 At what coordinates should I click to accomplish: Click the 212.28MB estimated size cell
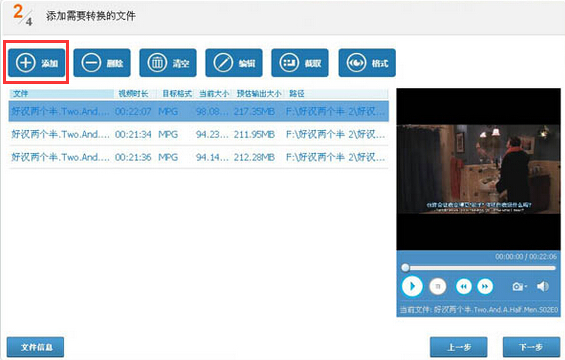[254, 157]
